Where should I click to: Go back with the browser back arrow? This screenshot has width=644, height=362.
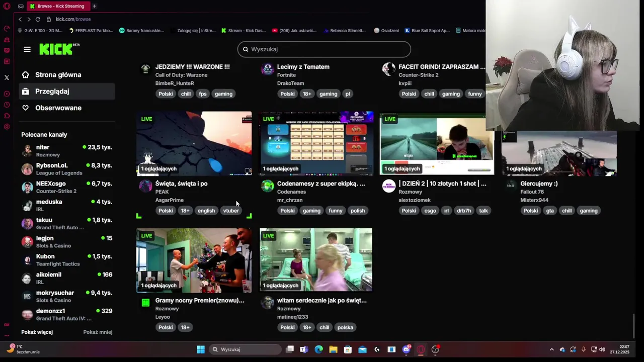point(20,19)
